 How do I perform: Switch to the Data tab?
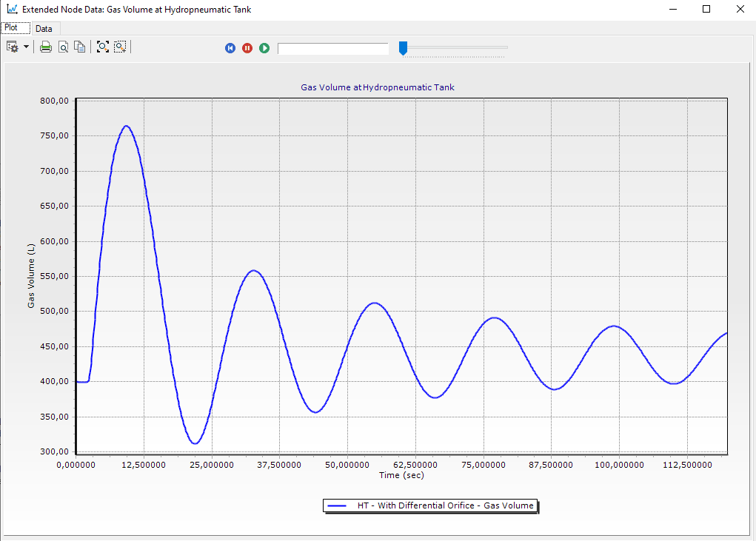[x=44, y=28]
